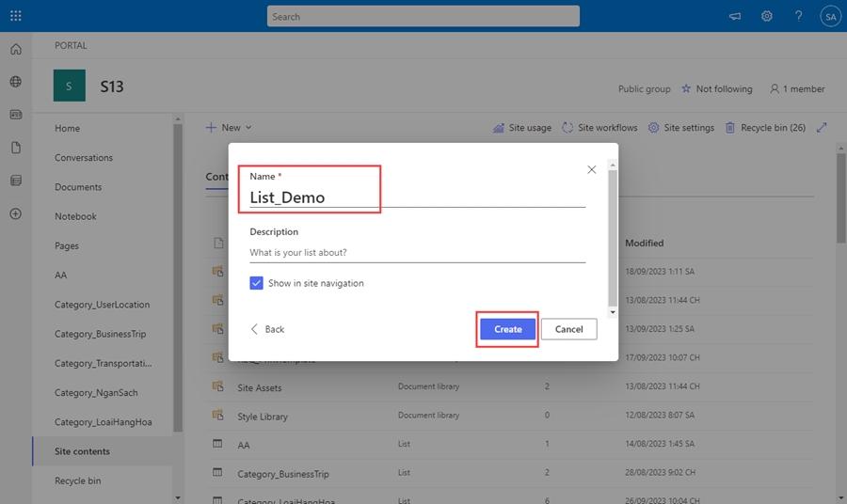Close the dialog with the X icon
The width and height of the screenshot is (847, 504).
pos(592,169)
